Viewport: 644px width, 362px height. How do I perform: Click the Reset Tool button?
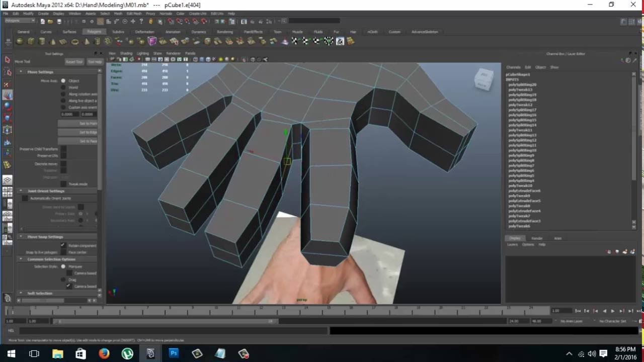74,62
